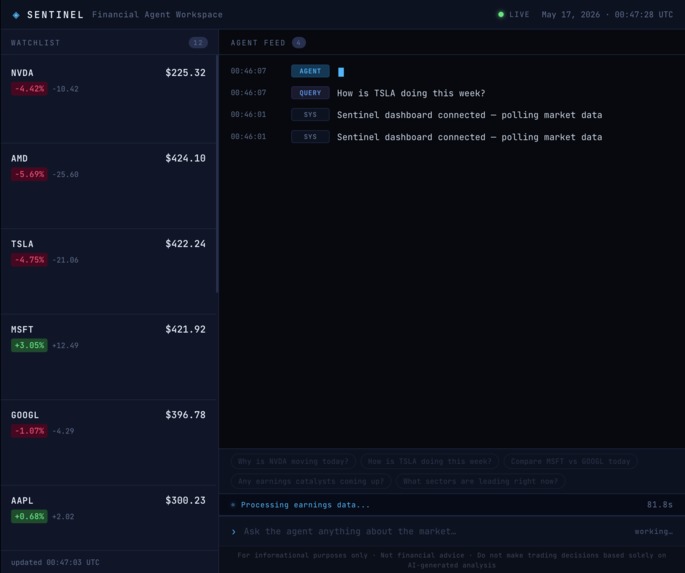Click the NVDA price $225.32
The width and height of the screenshot is (685, 573).
coord(185,72)
